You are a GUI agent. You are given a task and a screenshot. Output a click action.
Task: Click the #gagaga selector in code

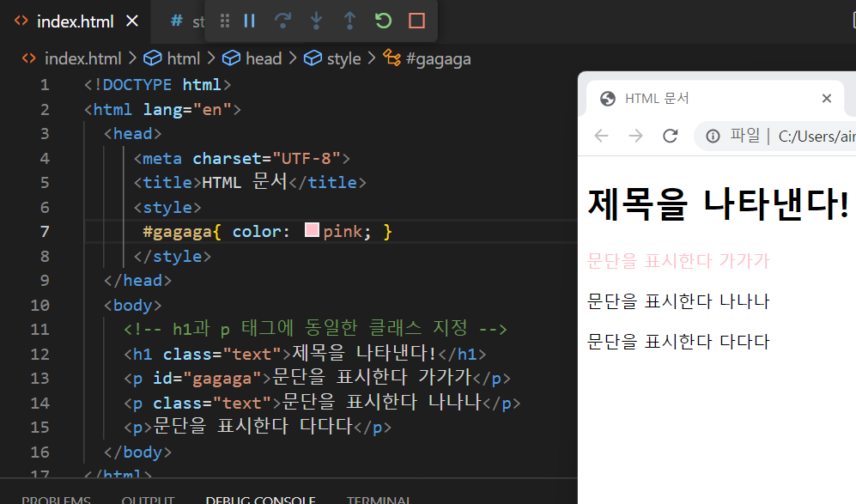point(177,232)
